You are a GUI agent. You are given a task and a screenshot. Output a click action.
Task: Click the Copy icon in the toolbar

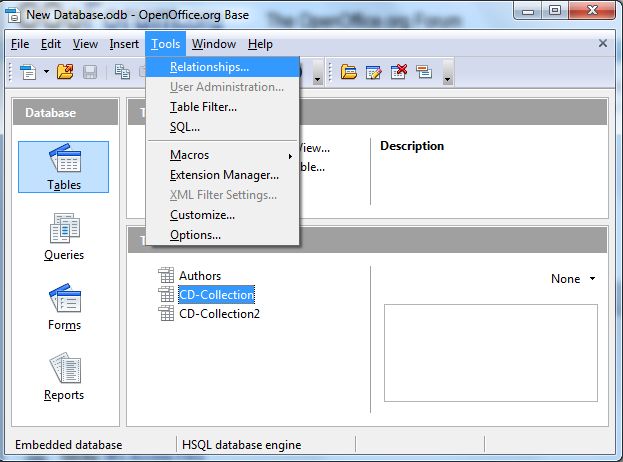[x=122, y=72]
